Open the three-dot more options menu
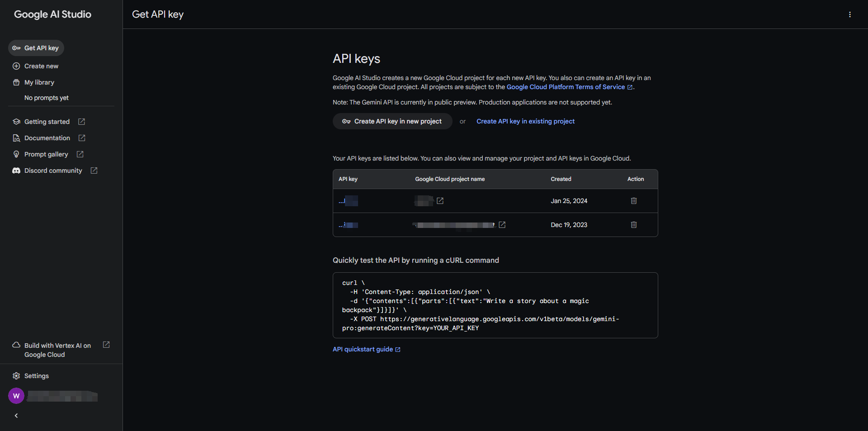The width and height of the screenshot is (868, 431). coord(849,14)
